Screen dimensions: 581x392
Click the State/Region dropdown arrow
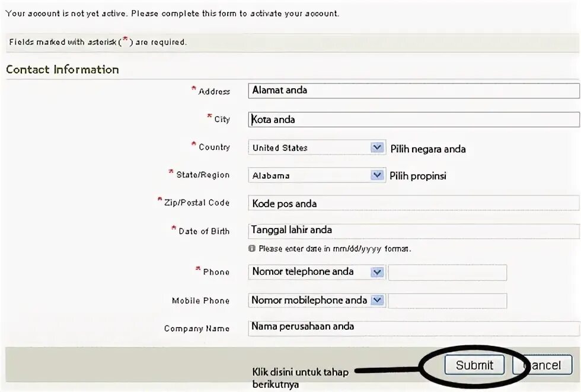tap(376, 175)
